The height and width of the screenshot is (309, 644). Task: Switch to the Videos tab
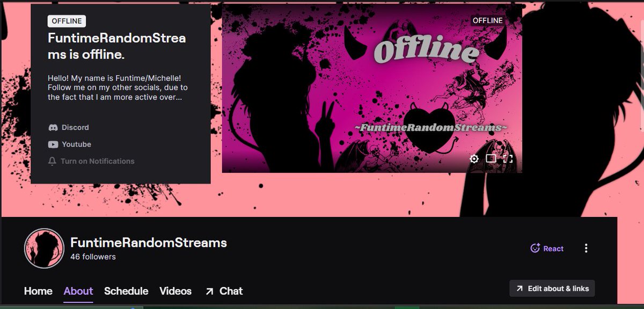175,291
